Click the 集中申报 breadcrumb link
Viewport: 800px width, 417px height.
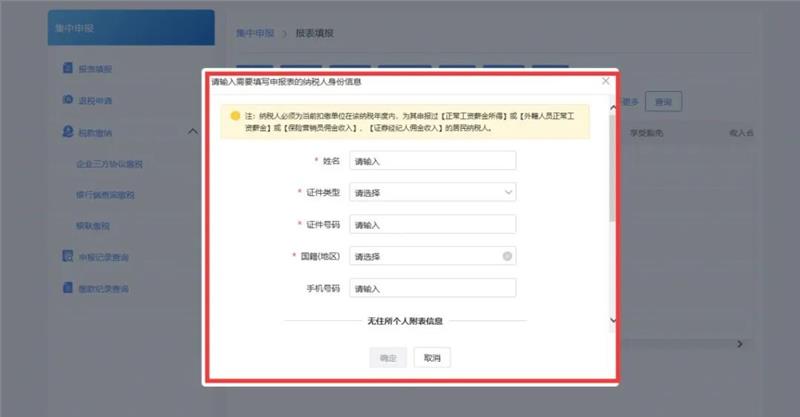(254, 33)
